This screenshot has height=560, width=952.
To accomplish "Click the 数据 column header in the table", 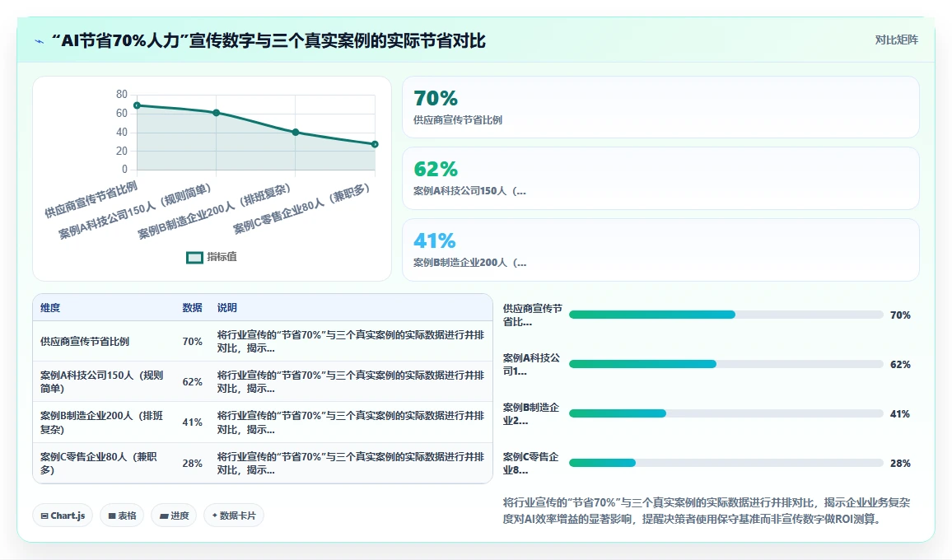I will (x=193, y=308).
